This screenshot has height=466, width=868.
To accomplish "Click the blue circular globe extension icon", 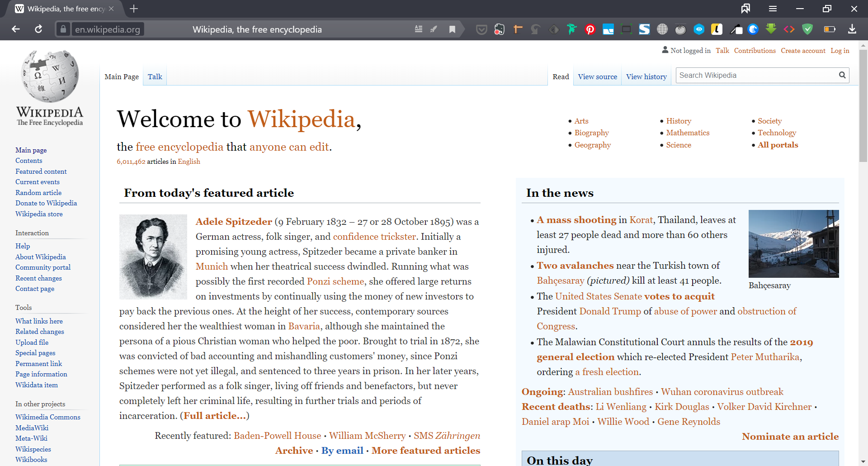I will point(753,29).
